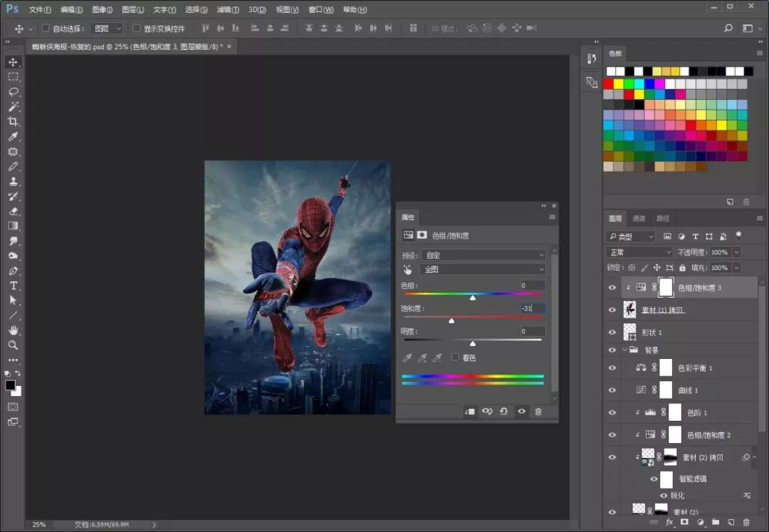The height and width of the screenshot is (532, 769).
Task: Open the 图像 menu
Action: coord(102,9)
